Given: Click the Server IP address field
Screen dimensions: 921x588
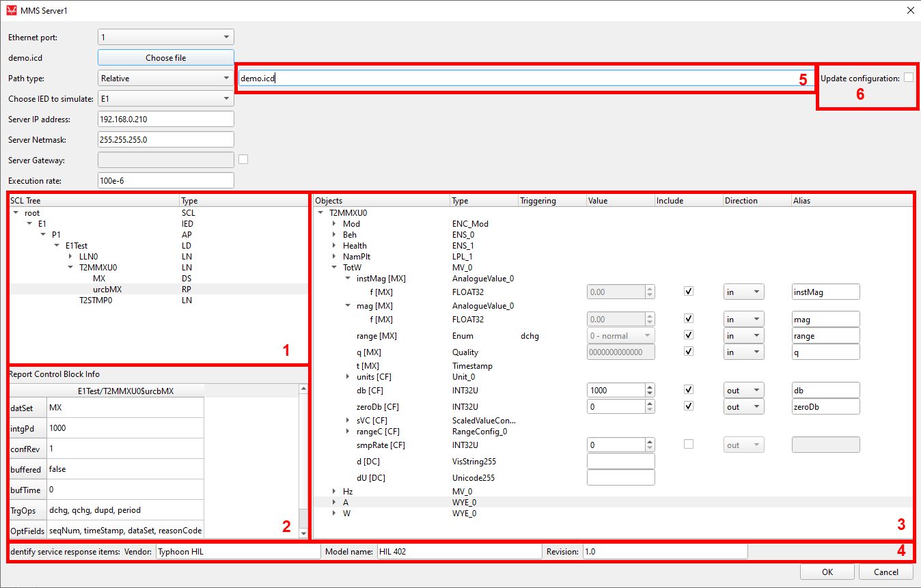Looking at the screenshot, I should pos(166,119).
